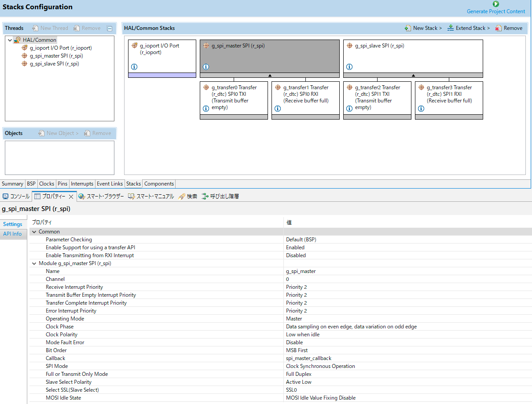Screen dimensions: 532x404
Task: Open the New Stack dropdown menu
Action: pyautogui.click(x=423, y=28)
